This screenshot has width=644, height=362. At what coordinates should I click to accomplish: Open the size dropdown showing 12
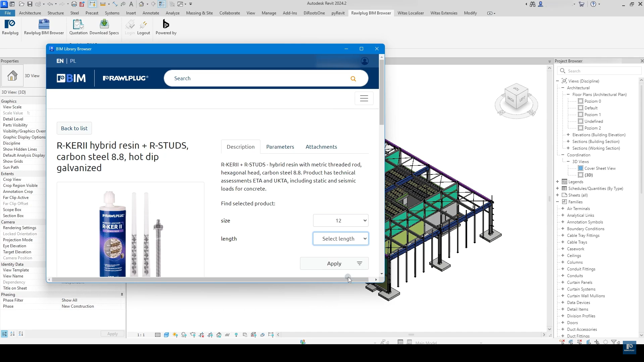click(x=341, y=221)
